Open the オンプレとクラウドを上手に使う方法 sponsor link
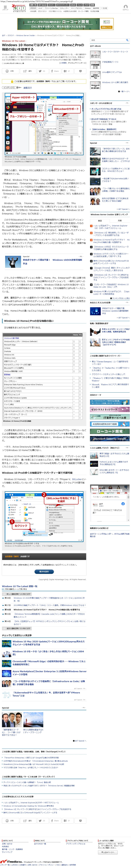This screenshot has height=868, width=131. point(106,109)
